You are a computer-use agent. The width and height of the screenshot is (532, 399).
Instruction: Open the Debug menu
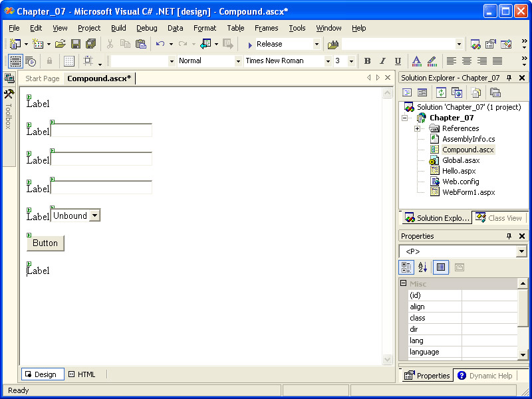(146, 28)
